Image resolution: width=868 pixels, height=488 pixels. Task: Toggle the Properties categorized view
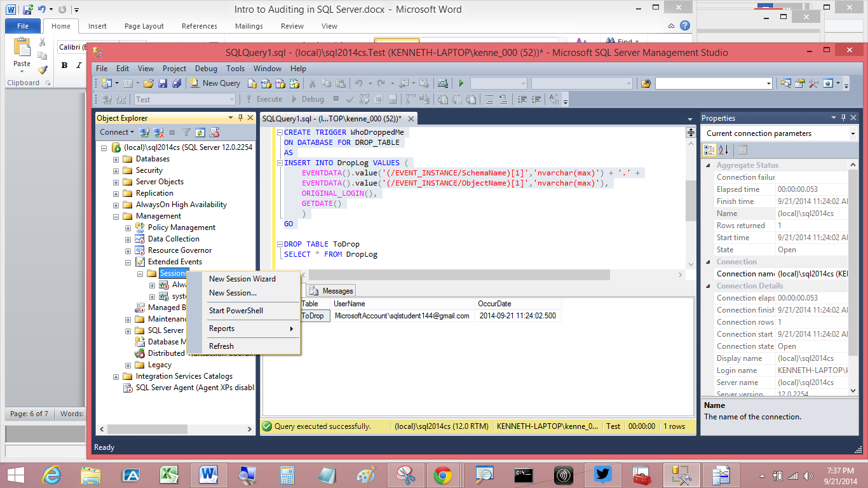(x=710, y=150)
